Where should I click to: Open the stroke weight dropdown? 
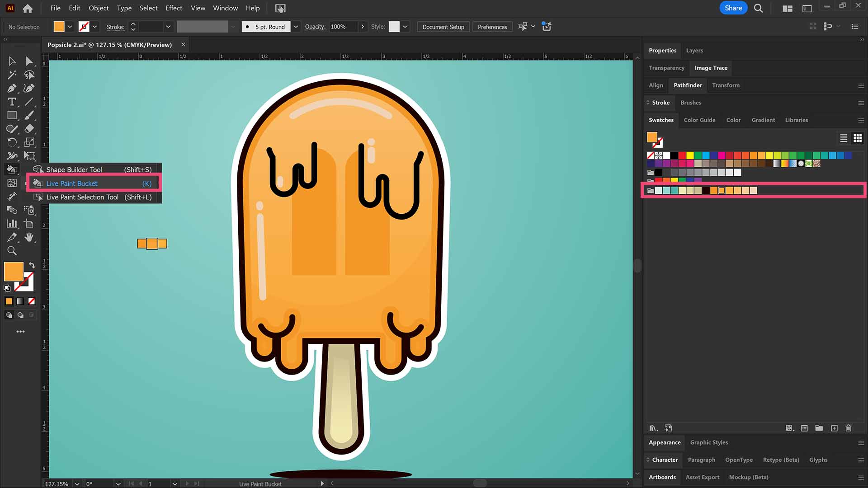tap(168, 27)
